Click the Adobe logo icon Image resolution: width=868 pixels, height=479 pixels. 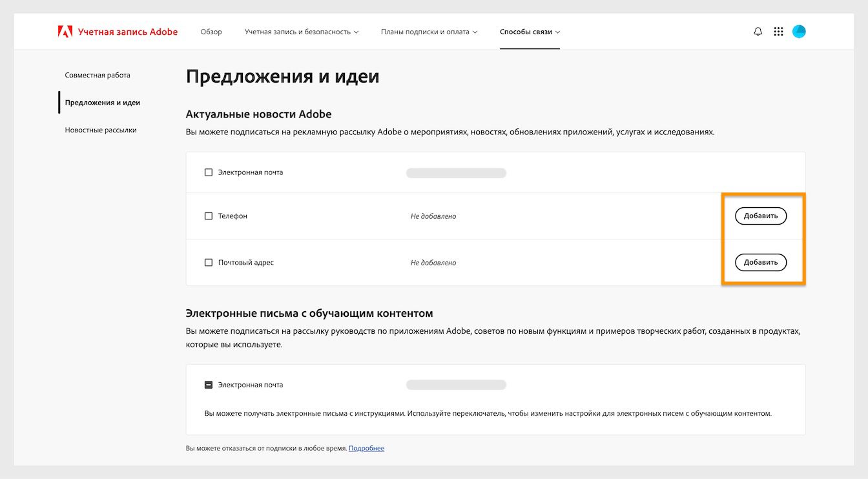click(65, 31)
